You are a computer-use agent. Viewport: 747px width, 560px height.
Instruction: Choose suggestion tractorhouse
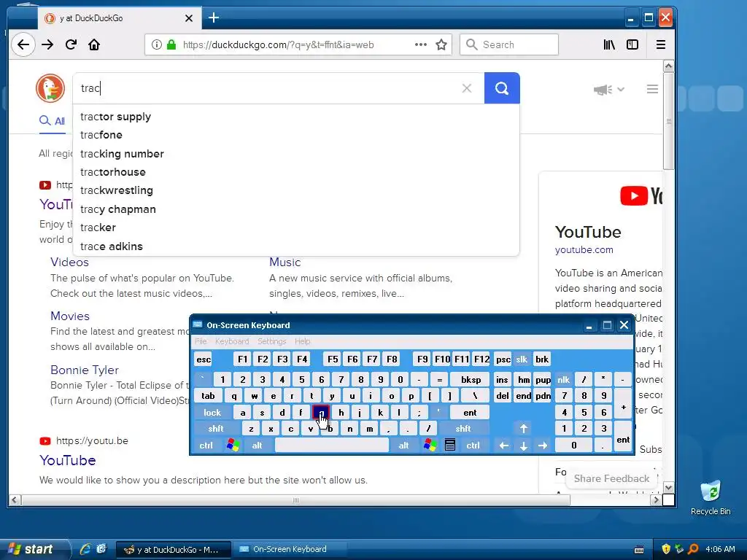pos(296,172)
